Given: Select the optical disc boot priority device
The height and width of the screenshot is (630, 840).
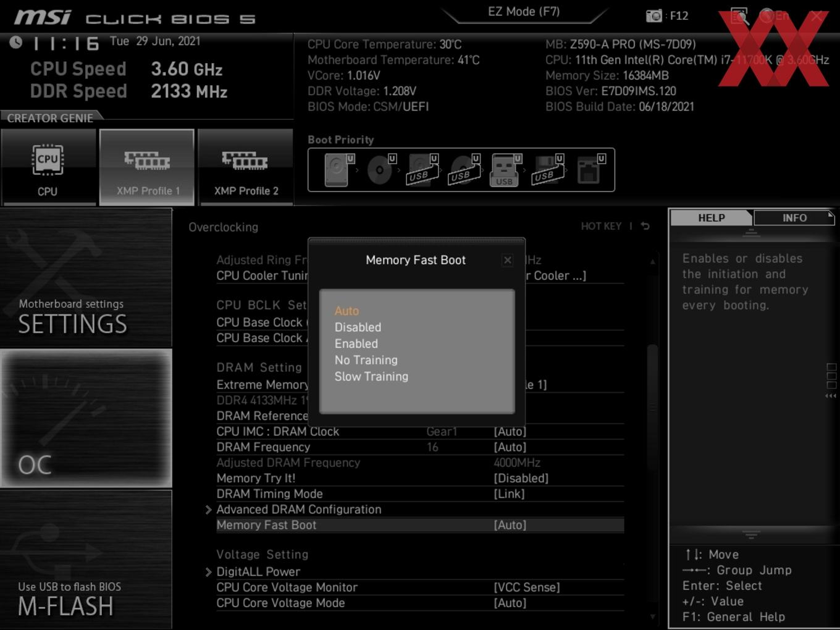Looking at the screenshot, I should [x=380, y=170].
